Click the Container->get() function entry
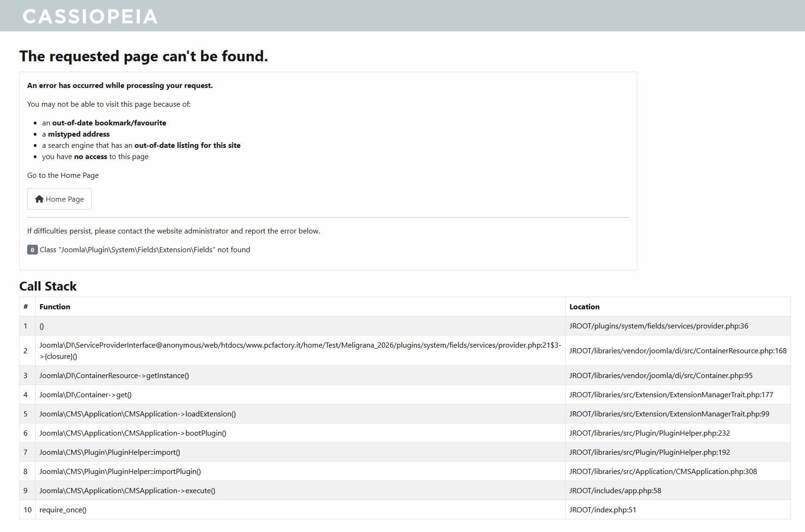This screenshot has height=532, width=805. click(86, 395)
